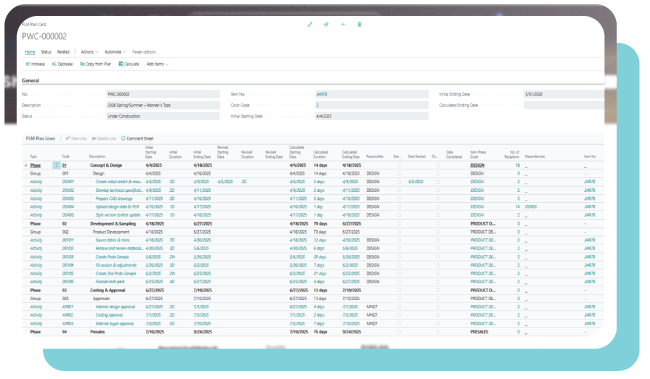Screen dimensions: 650x379
Task: Tick Started checkbox for Source fabric & trims row
Action: click(399, 240)
